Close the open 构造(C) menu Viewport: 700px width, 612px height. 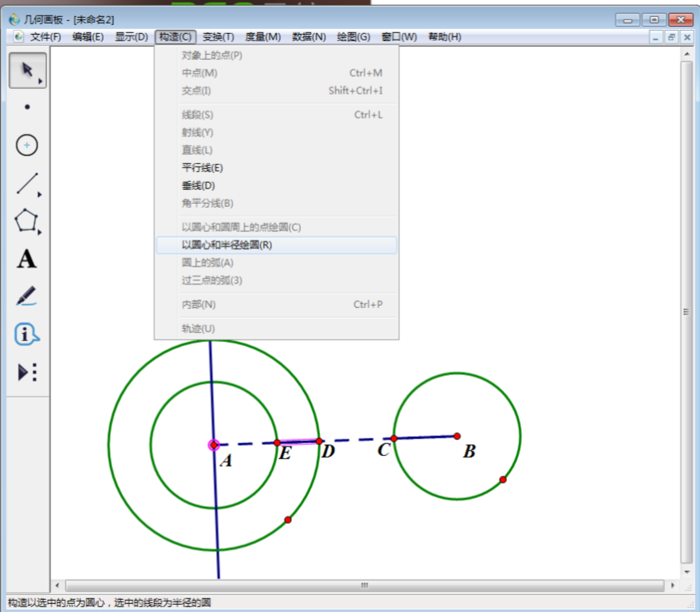(x=175, y=36)
